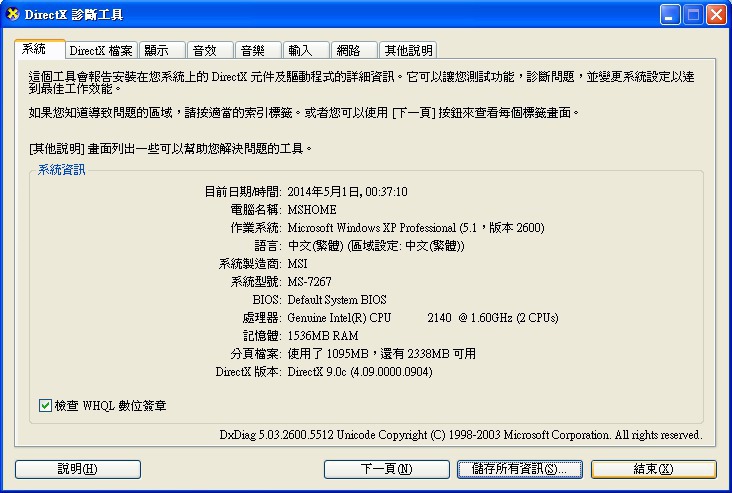Image resolution: width=732 pixels, height=493 pixels.
Task: Click the 說明(H) button
Action: click(78, 469)
